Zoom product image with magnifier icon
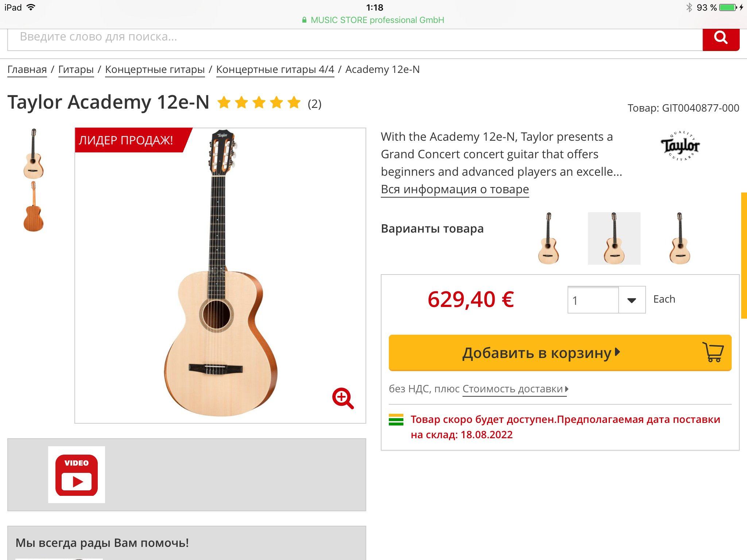 tap(342, 398)
